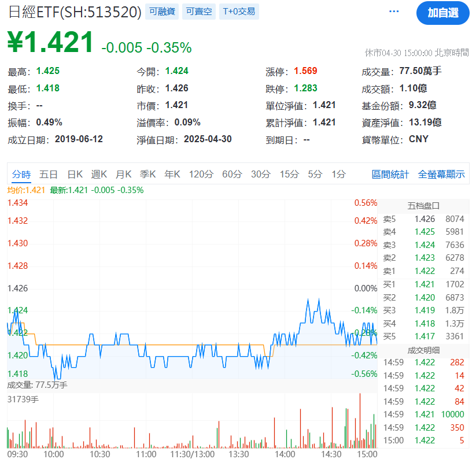The image size is (476, 463).
Task: Select the 卖3 order row at 1.424
Action: tap(423, 245)
